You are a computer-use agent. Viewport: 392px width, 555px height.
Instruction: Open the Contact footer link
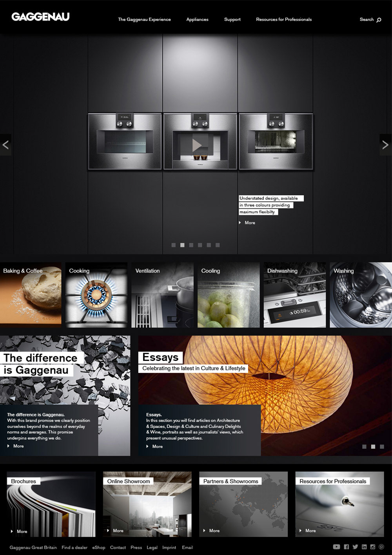click(x=118, y=548)
